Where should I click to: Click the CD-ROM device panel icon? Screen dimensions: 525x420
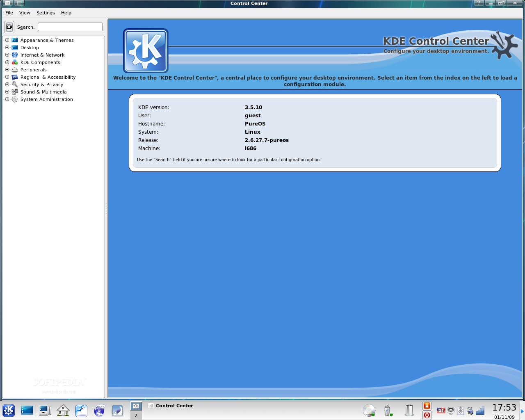(x=369, y=410)
